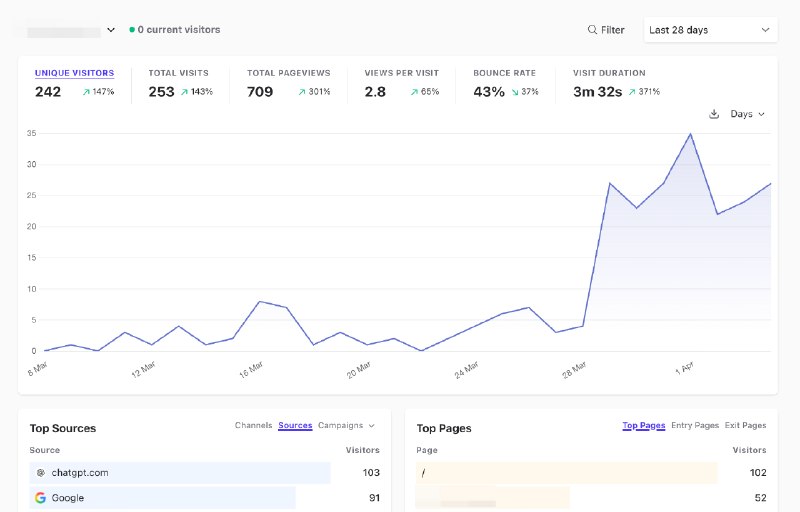Image resolution: width=800 pixels, height=512 pixels.
Task: Expand the site switcher chevron
Action: [x=109, y=30]
